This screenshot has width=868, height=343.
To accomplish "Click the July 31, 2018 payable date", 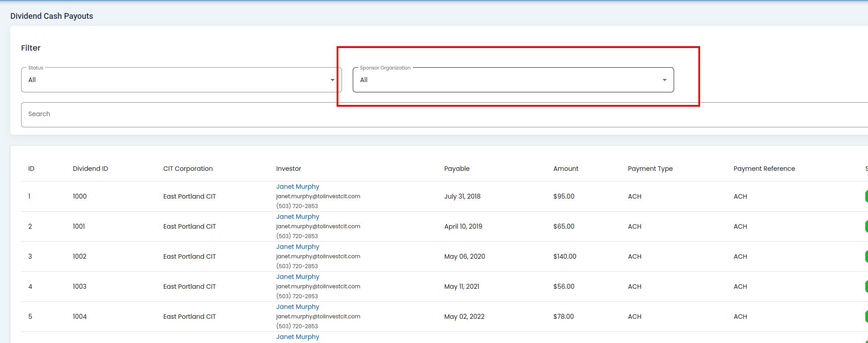I will coord(462,196).
